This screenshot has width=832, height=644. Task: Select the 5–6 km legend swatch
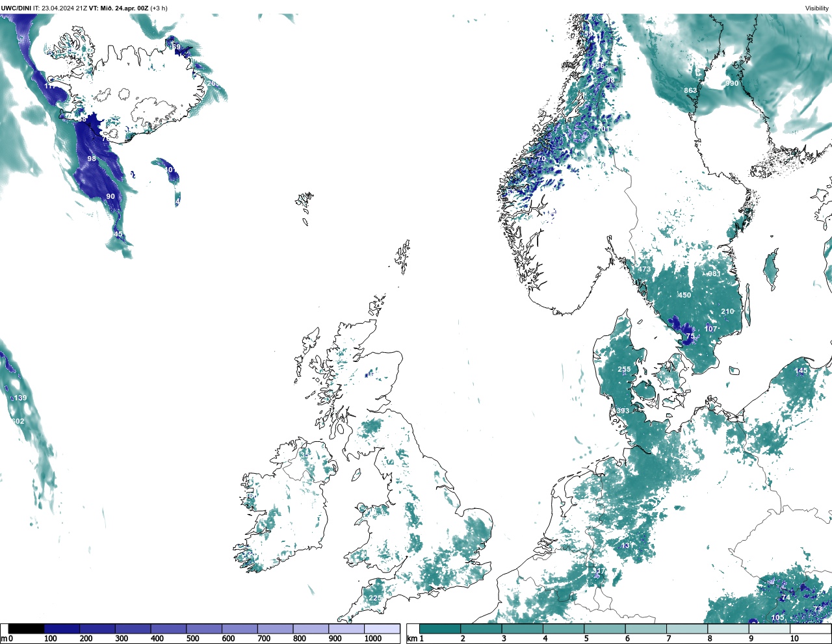[605, 628]
